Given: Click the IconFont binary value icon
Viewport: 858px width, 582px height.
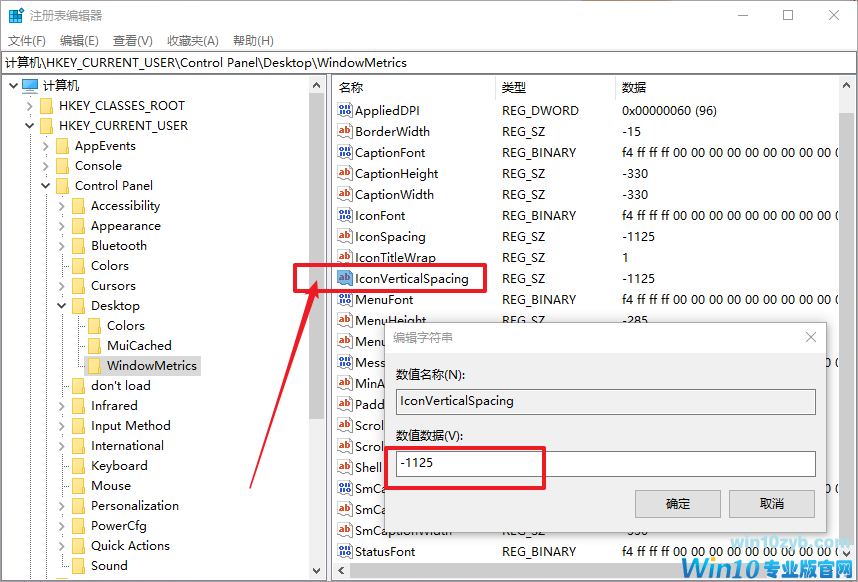Looking at the screenshot, I should tap(344, 216).
